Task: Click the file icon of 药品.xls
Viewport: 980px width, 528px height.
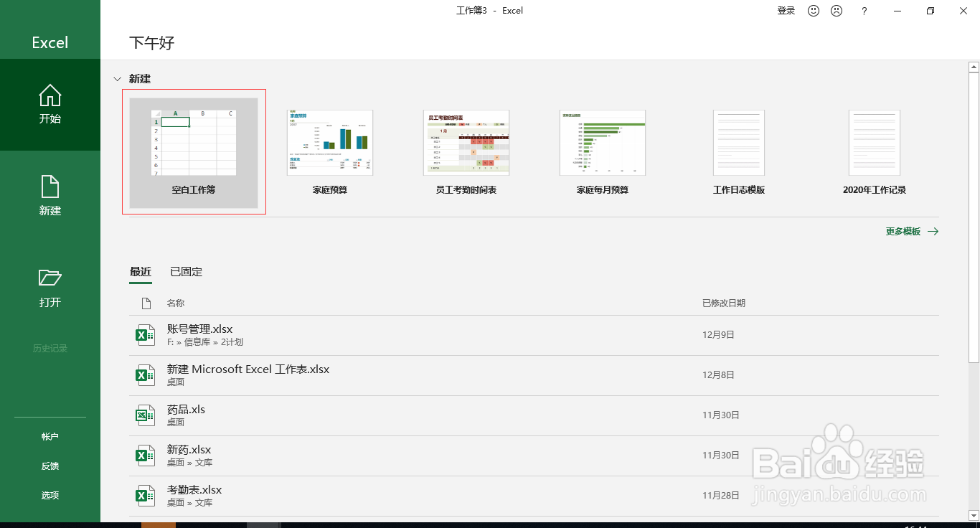Action: 146,415
